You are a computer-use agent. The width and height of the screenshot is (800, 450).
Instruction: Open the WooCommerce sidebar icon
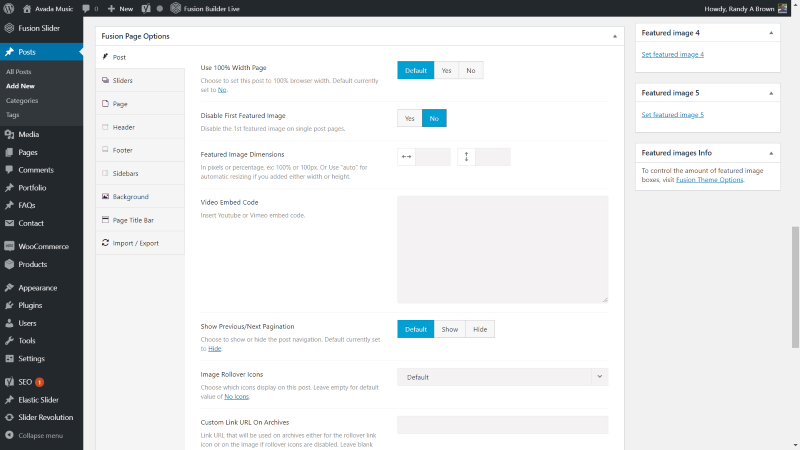tap(9, 246)
